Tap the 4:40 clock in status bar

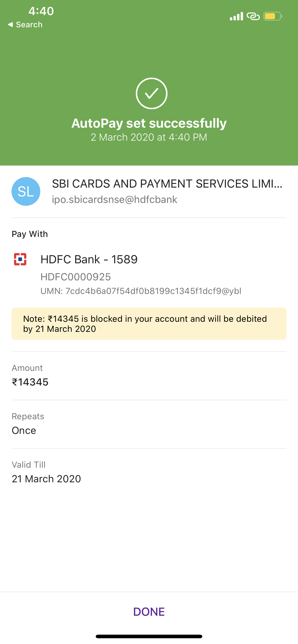41,11
